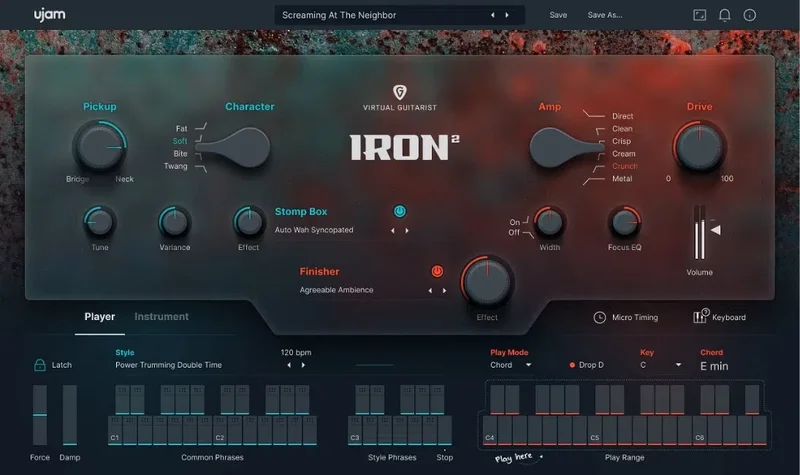Select Direct amp type
This screenshot has width=800, height=475.
click(622, 116)
